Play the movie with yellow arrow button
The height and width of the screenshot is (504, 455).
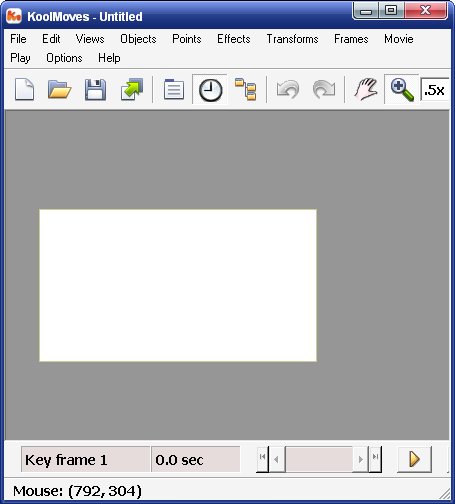414,459
